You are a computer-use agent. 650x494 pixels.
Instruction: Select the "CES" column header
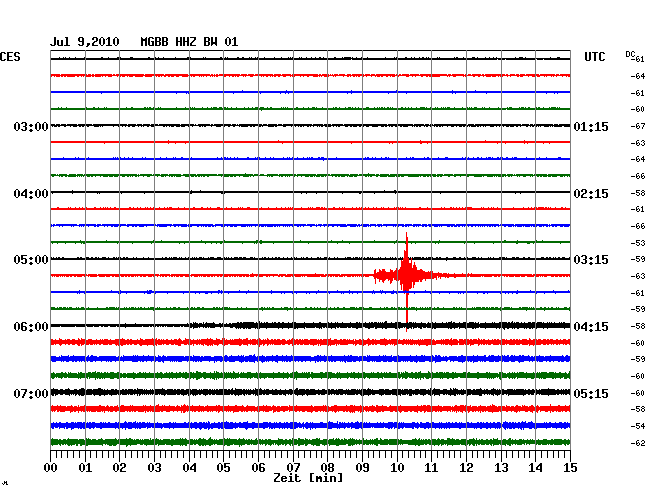[10, 57]
